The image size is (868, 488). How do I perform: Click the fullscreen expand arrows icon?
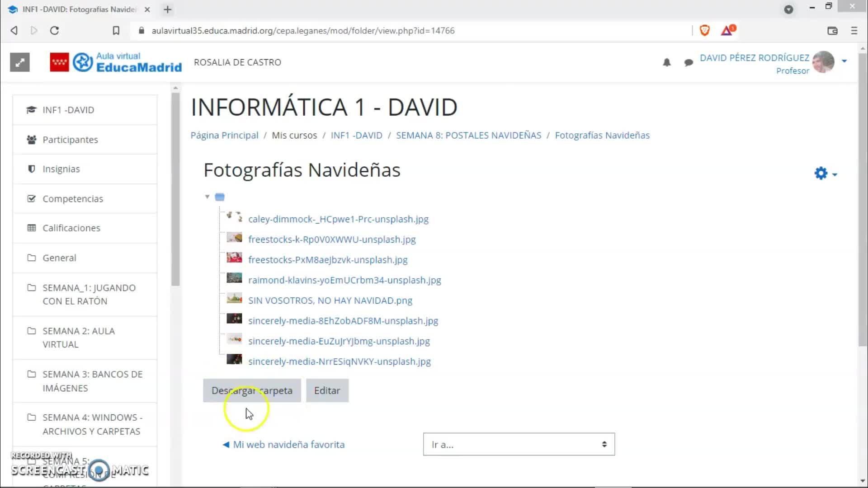(20, 62)
